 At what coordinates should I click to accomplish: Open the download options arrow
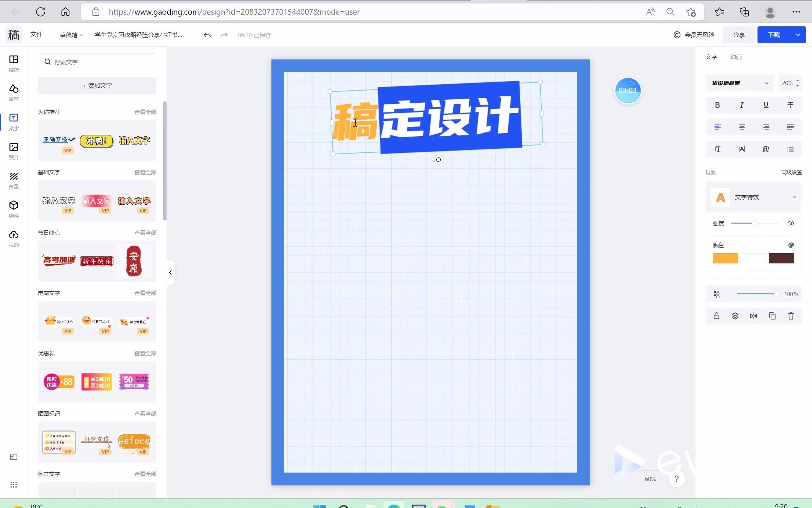click(x=798, y=35)
